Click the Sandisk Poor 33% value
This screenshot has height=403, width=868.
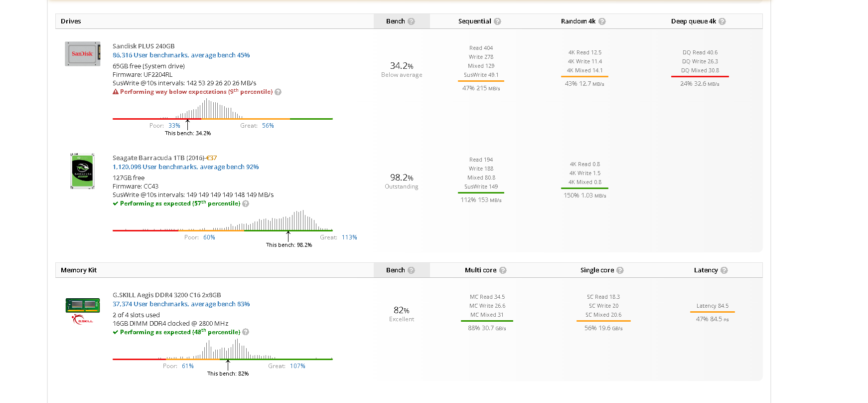tap(174, 126)
